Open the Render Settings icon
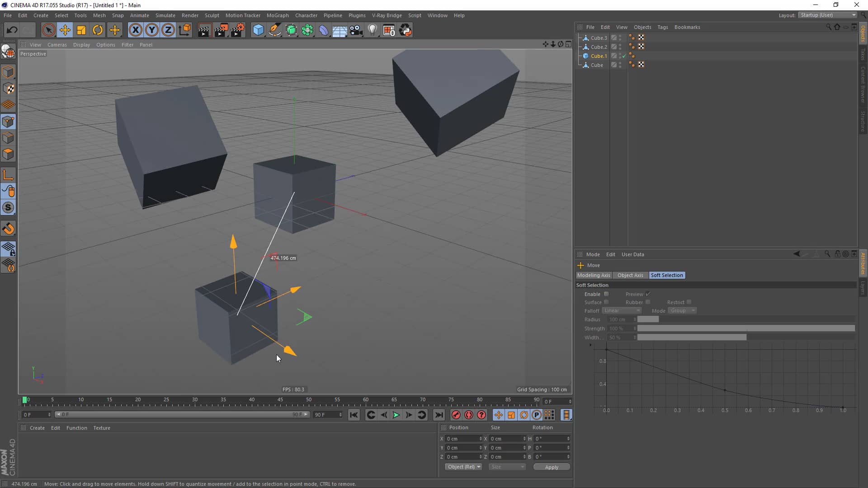 237,30
